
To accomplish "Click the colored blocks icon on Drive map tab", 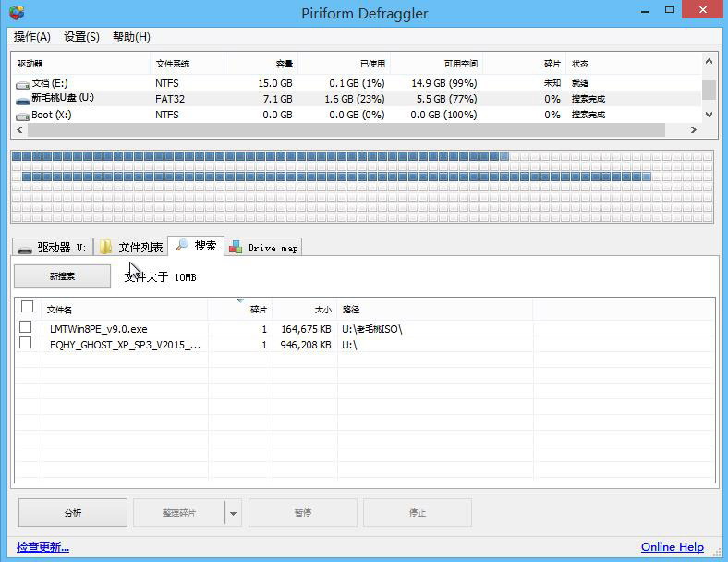I will [x=236, y=247].
